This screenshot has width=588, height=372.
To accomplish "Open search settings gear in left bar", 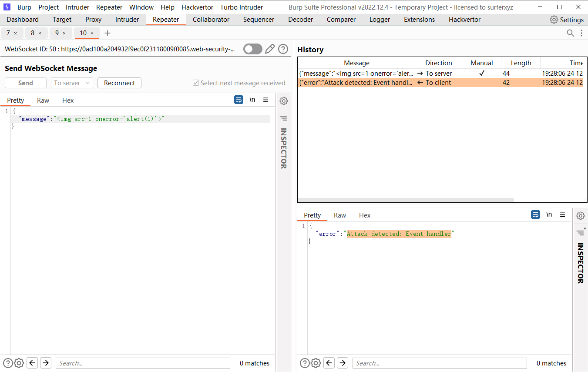I will point(19,363).
